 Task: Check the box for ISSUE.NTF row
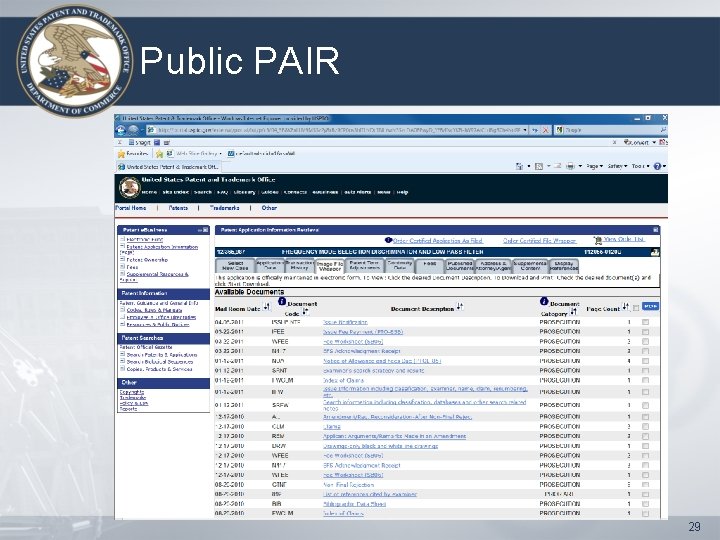tap(645, 322)
